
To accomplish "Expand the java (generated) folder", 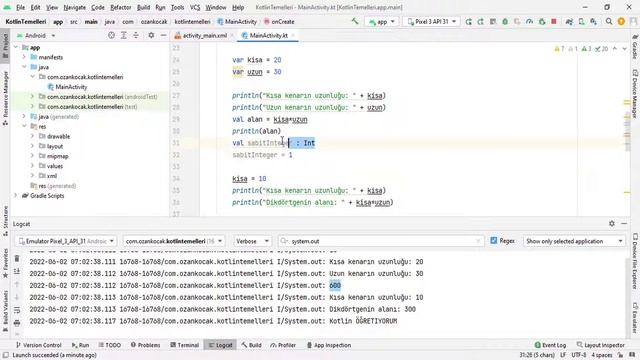I will click(24, 117).
